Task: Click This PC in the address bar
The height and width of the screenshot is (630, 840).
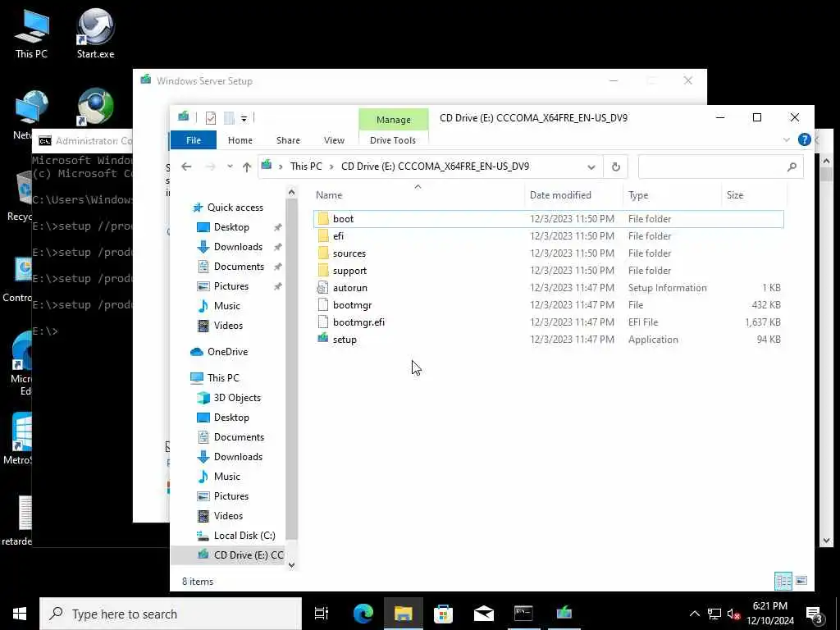Action: [306, 167]
